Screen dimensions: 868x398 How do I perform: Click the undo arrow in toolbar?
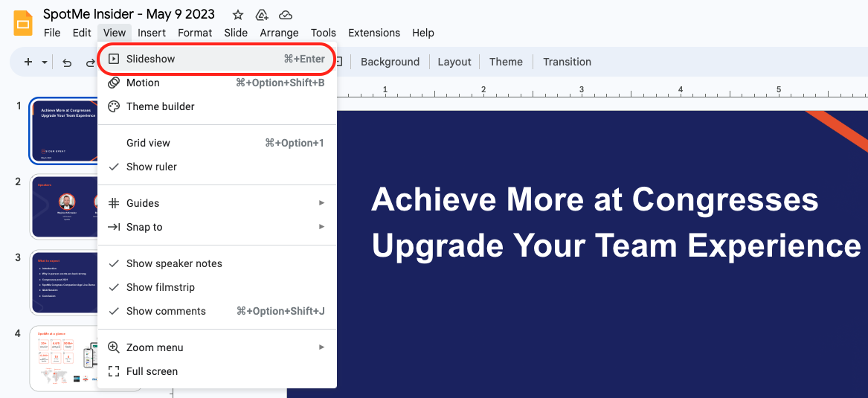(67, 62)
